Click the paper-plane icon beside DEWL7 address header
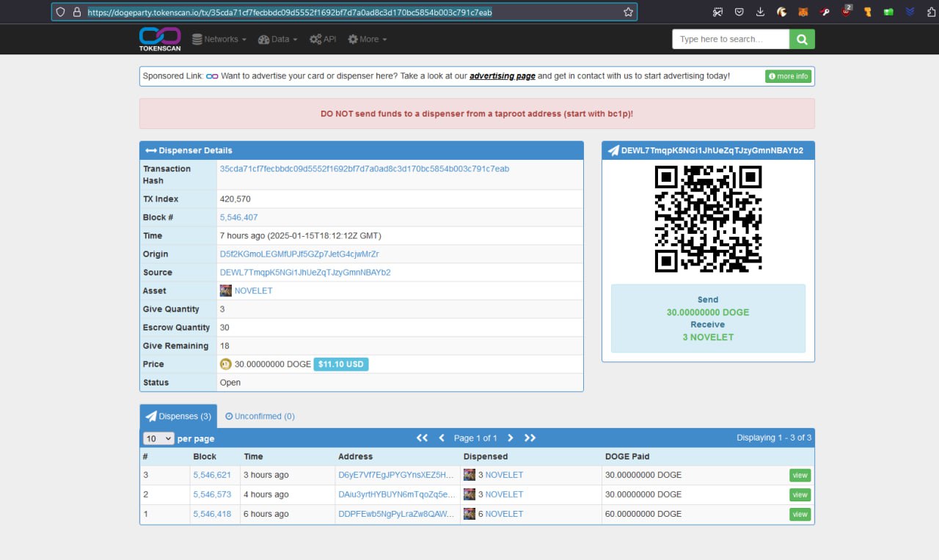Viewport: 939px width, 560px height. click(x=613, y=151)
